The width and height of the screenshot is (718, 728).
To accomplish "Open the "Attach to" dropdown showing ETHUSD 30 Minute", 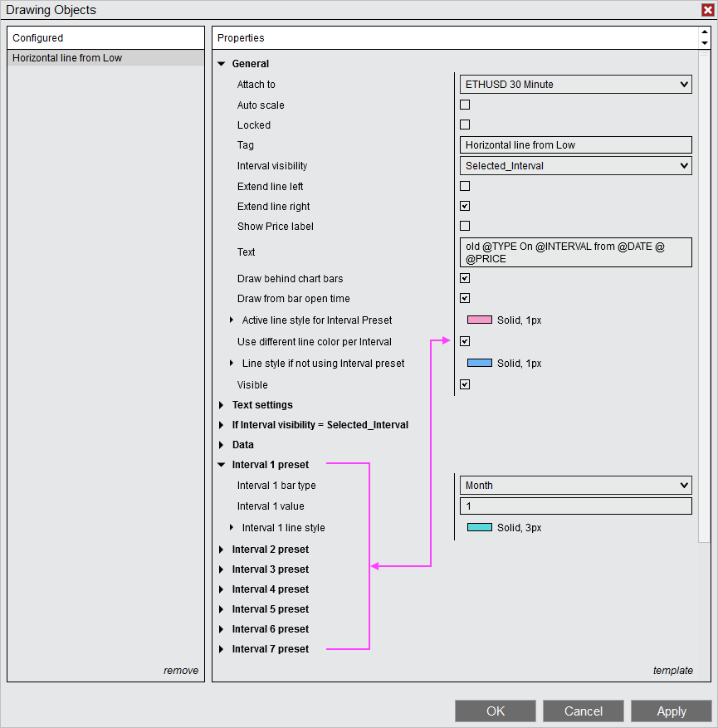I will [575, 84].
